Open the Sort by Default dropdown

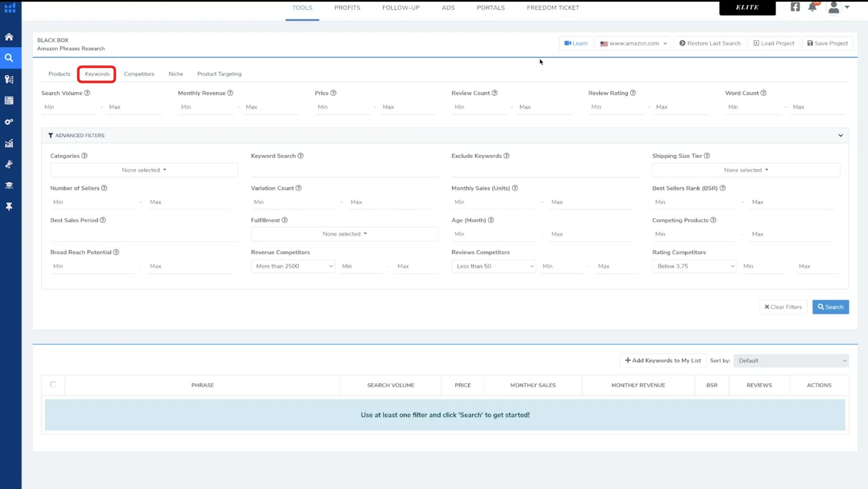coord(791,361)
